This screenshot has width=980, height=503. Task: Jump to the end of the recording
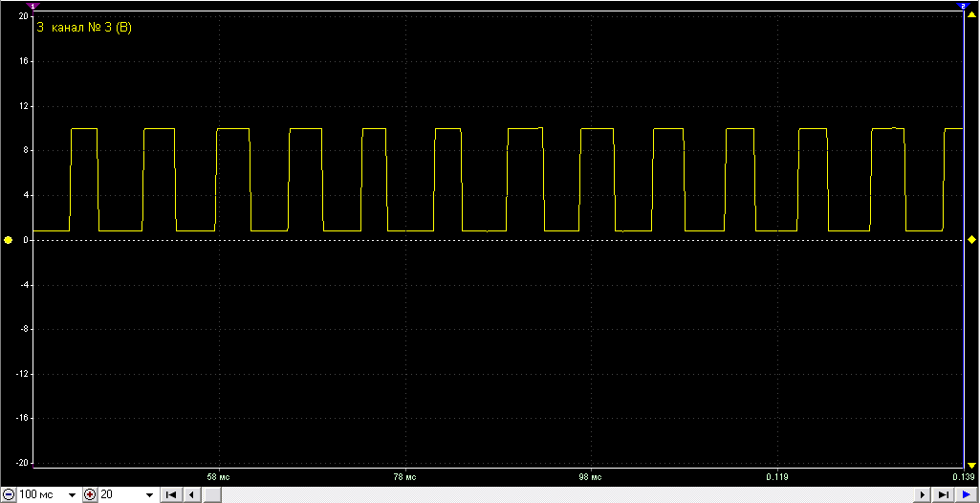pos(943,495)
